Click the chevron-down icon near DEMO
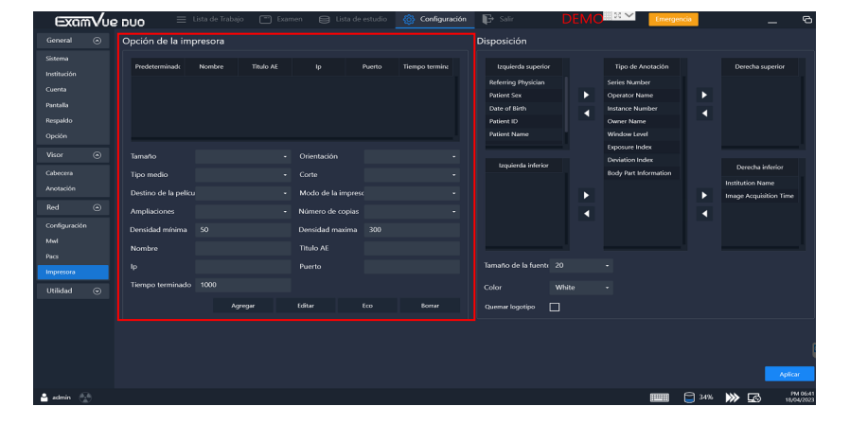868x424 pixels. (629, 15)
